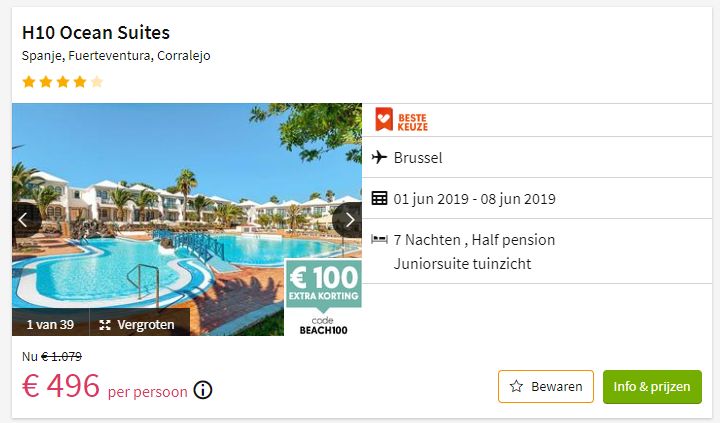Viewport: 720px width, 423px height.
Task: Select the 01 jun 2019 - 08 jun 2019 dates
Action: click(474, 199)
